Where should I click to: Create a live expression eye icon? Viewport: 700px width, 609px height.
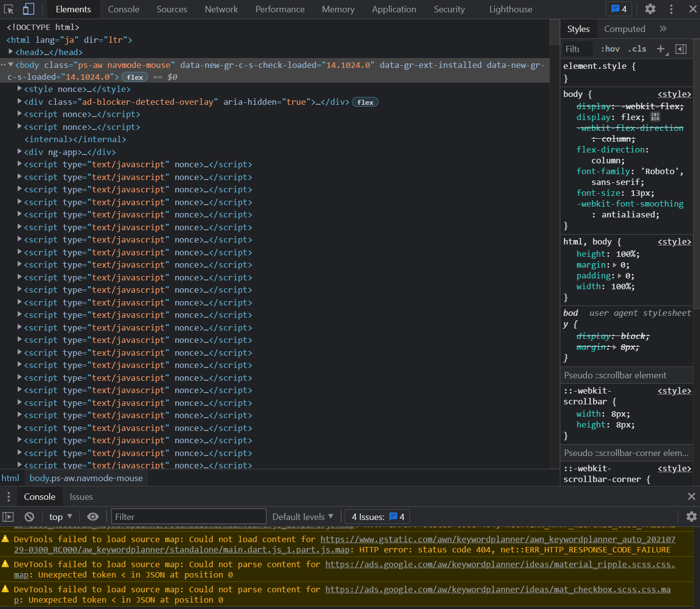[x=93, y=517]
